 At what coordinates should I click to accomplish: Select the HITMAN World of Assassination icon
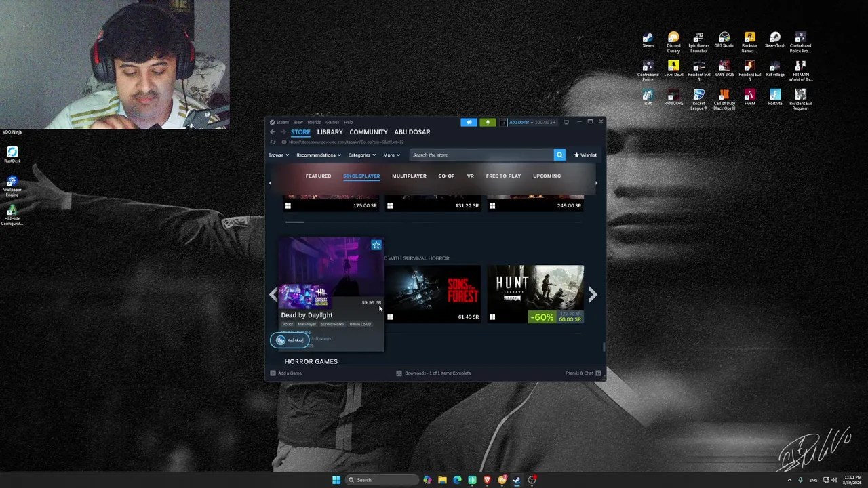tap(800, 70)
